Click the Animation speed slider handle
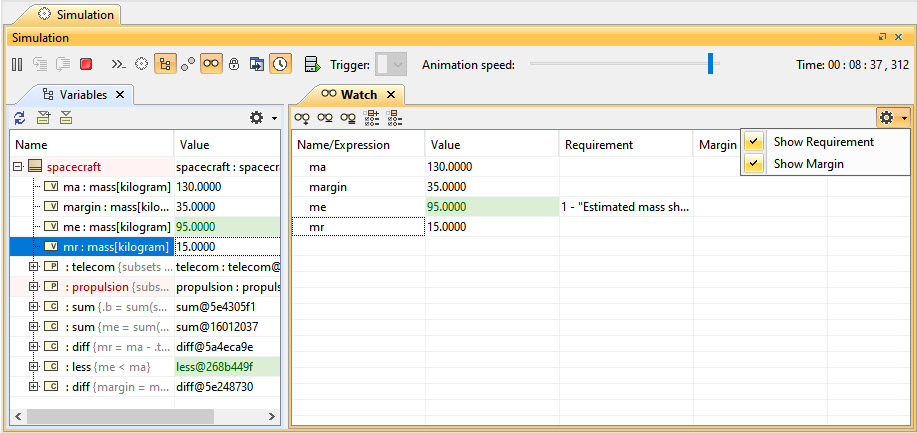The image size is (917, 433). click(710, 64)
